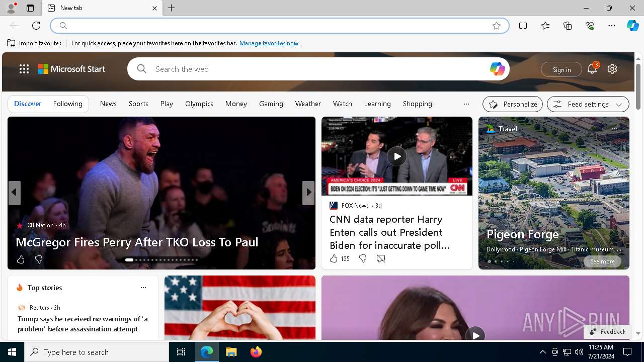Viewport: 644px width, 362px height.
Task: Open CNN data reporter Harry Enten headline
Action: pyautogui.click(x=389, y=232)
